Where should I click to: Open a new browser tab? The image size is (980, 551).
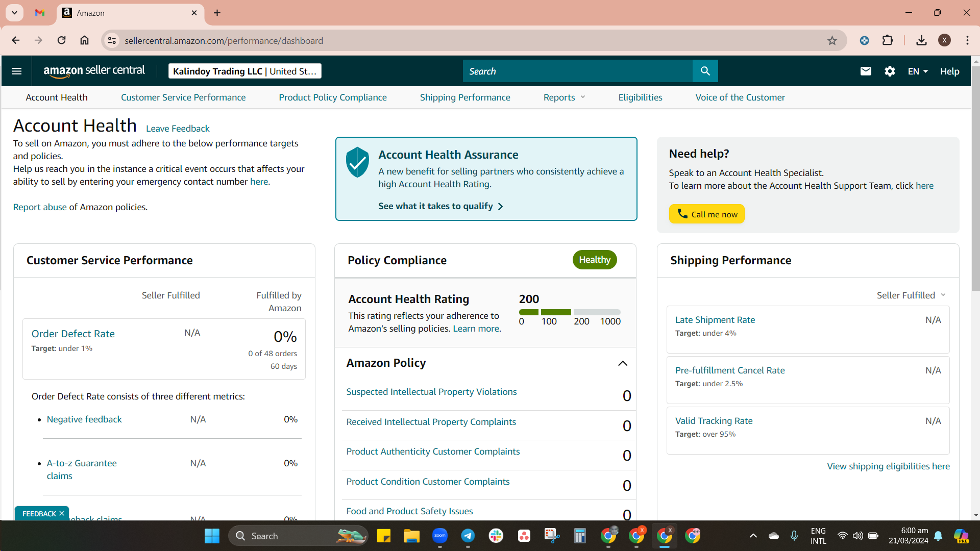tap(217, 13)
